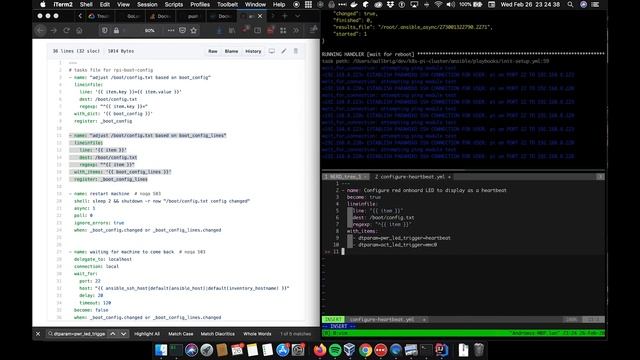Click the Blame button on the file
The width and height of the screenshot is (640, 360).
[x=231, y=51]
